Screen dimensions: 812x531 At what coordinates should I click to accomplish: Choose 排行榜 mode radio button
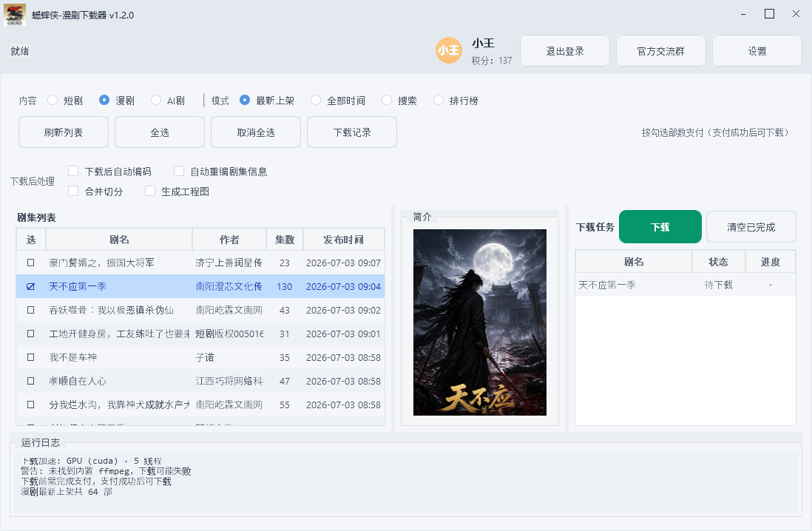click(438, 100)
